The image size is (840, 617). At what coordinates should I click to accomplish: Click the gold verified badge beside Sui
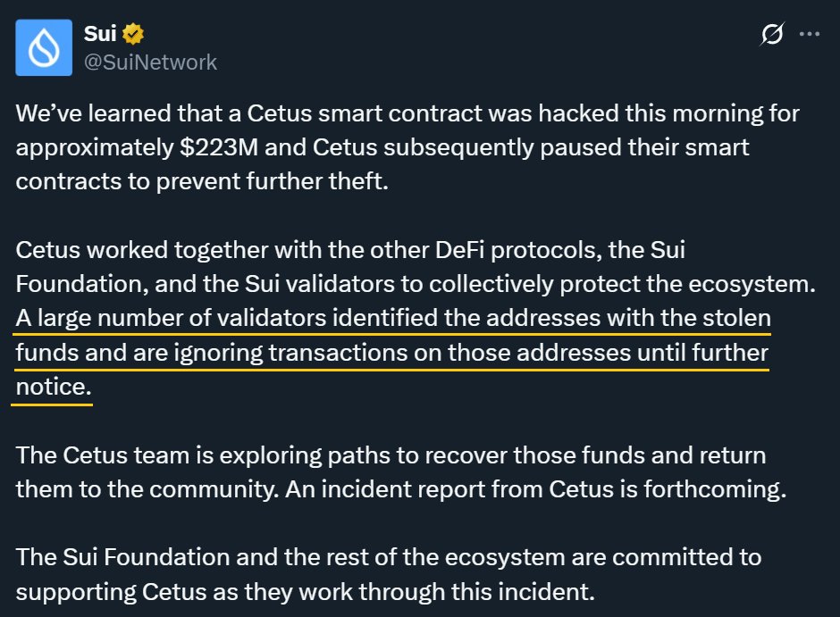(133, 34)
